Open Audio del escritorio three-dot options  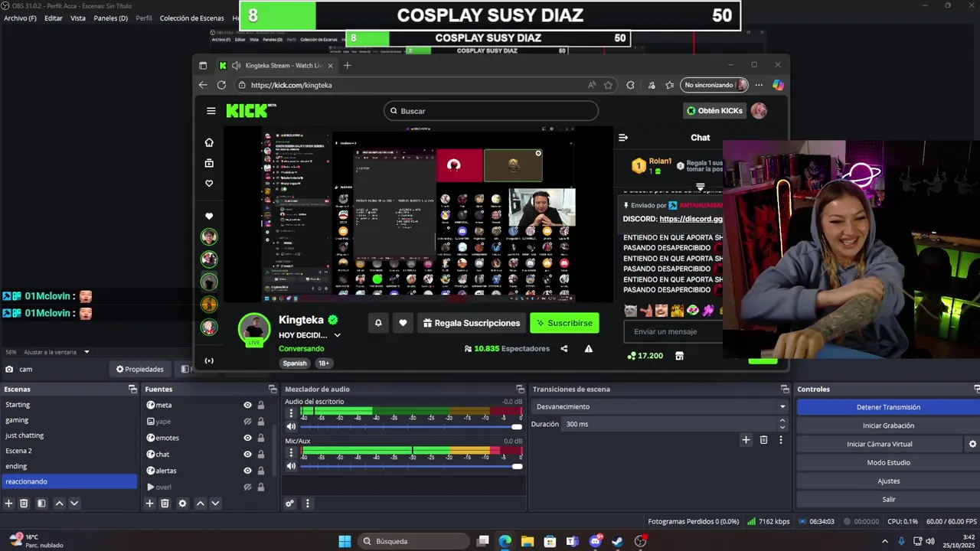tap(291, 413)
